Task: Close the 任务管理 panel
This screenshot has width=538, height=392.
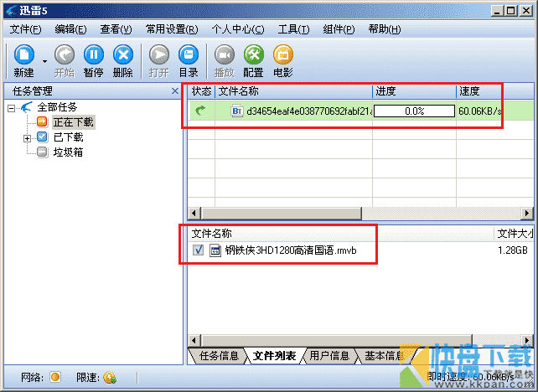Action: point(175,91)
